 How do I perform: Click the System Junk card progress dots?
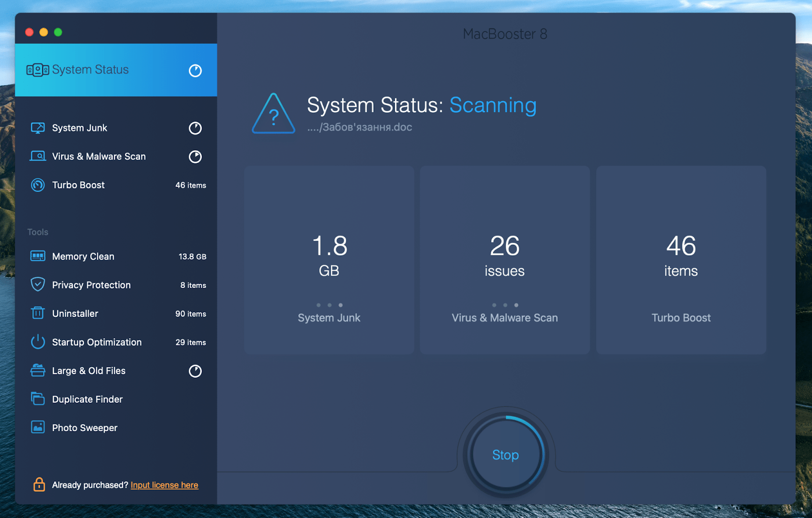click(x=329, y=305)
